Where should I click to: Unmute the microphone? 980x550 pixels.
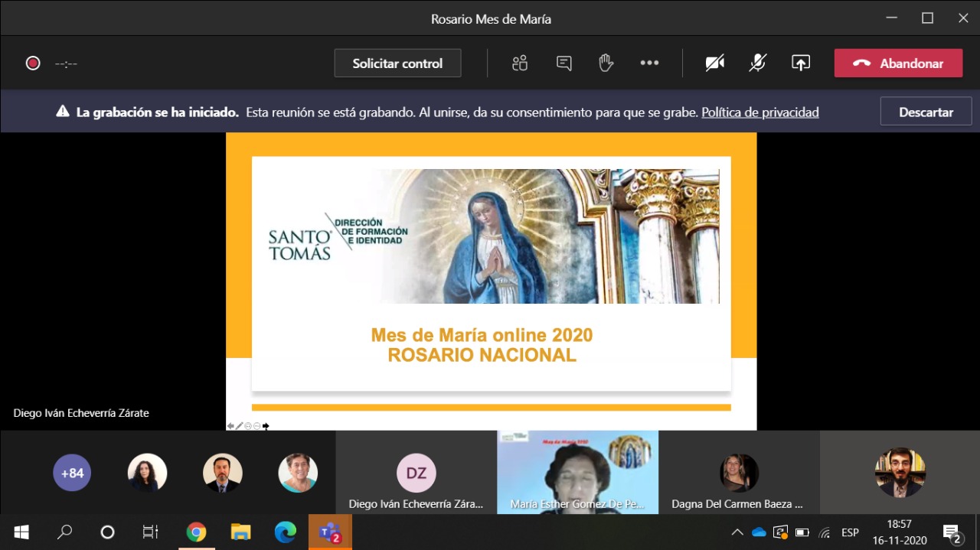coord(757,63)
